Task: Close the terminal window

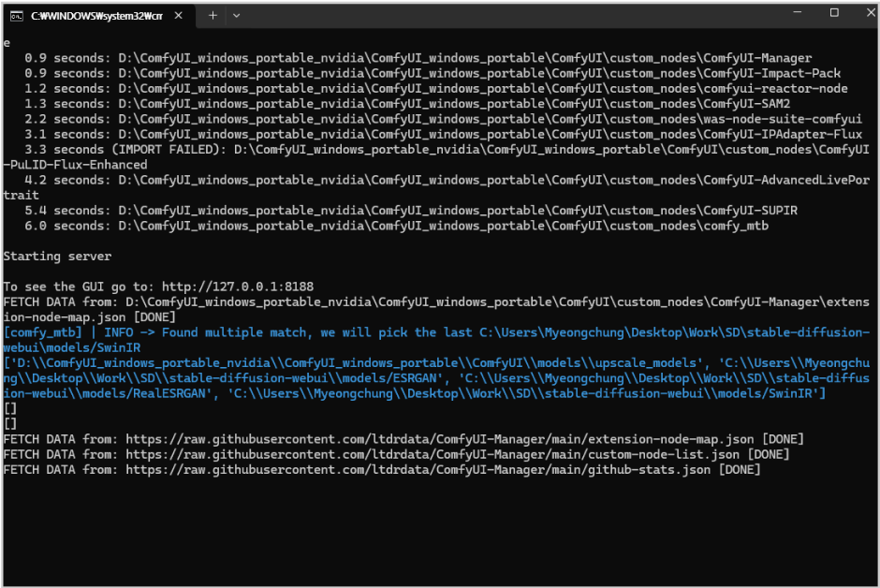Action: (870, 12)
